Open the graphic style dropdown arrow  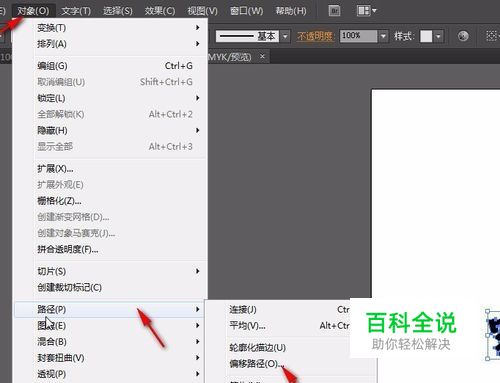point(439,36)
